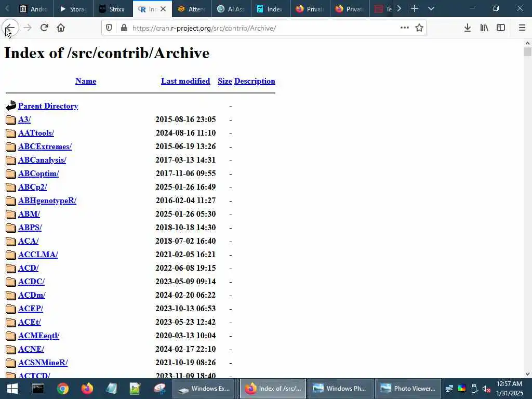This screenshot has width=532, height=399.
Task: Open the ABM/ folder link
Action: [29, 214]
